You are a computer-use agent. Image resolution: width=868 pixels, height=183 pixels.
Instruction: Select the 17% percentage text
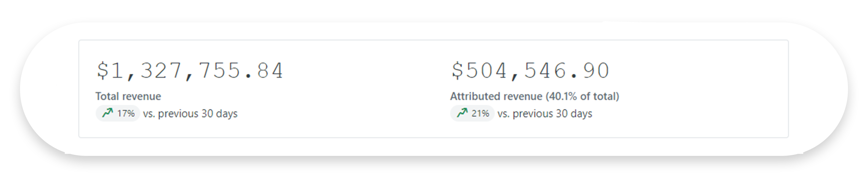click(x=126, y=114)
